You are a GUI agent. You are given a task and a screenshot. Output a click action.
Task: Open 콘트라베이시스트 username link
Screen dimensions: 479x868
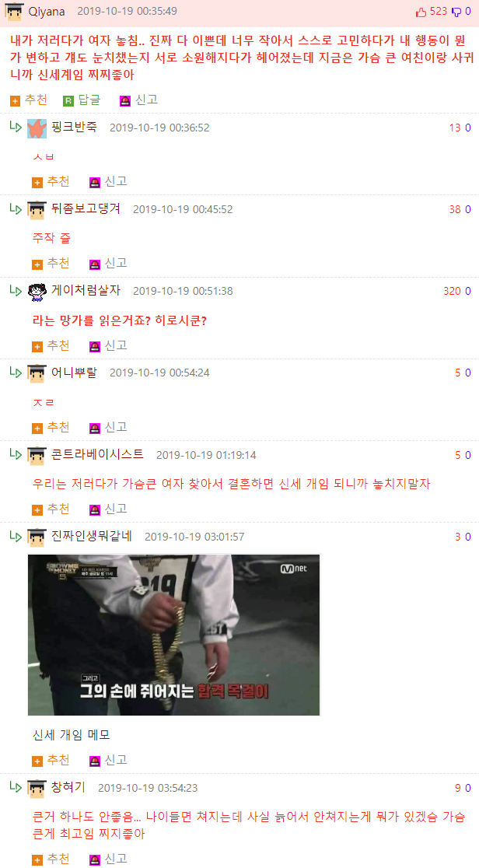pos(97,454)
